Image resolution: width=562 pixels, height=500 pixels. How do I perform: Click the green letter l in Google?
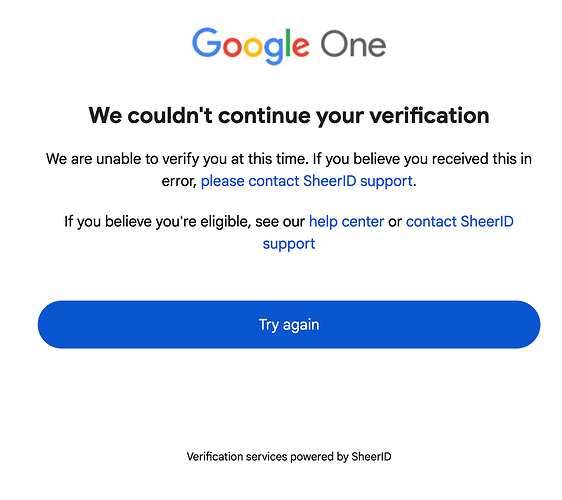coord(287,42)
